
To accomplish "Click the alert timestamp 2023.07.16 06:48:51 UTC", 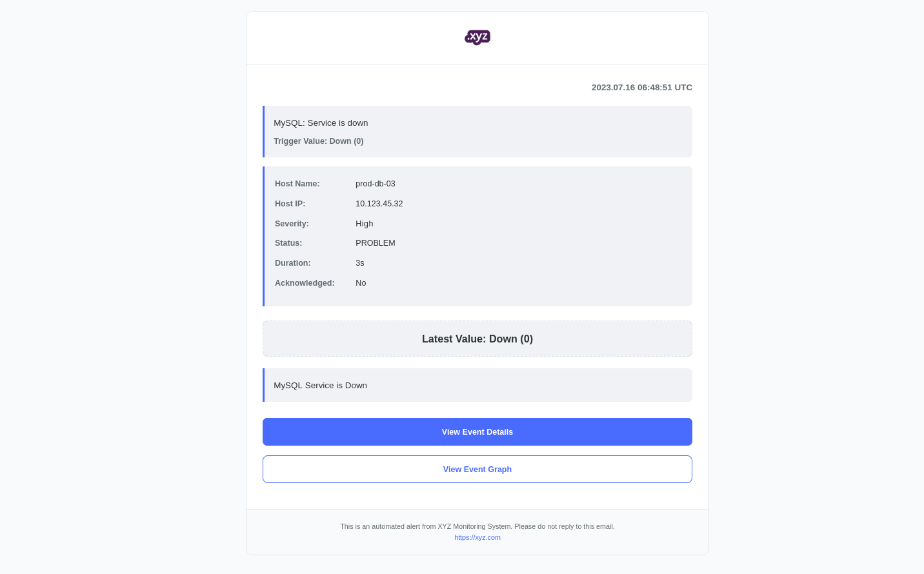I will [x=641, y=88].
